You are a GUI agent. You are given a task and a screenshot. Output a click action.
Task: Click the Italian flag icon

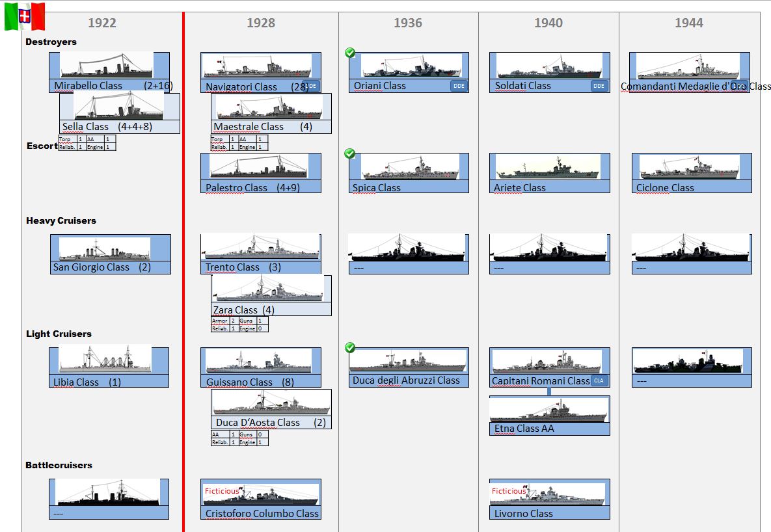tap(25, 16)
